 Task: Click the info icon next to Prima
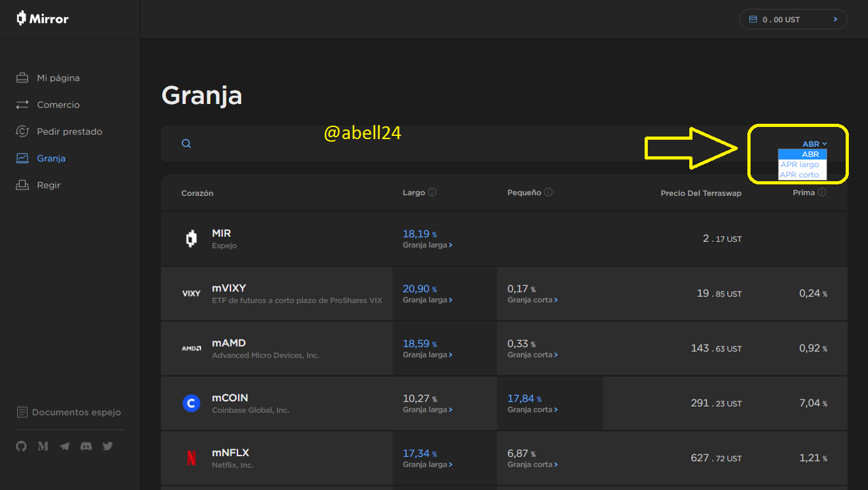[x=822, y=192]
